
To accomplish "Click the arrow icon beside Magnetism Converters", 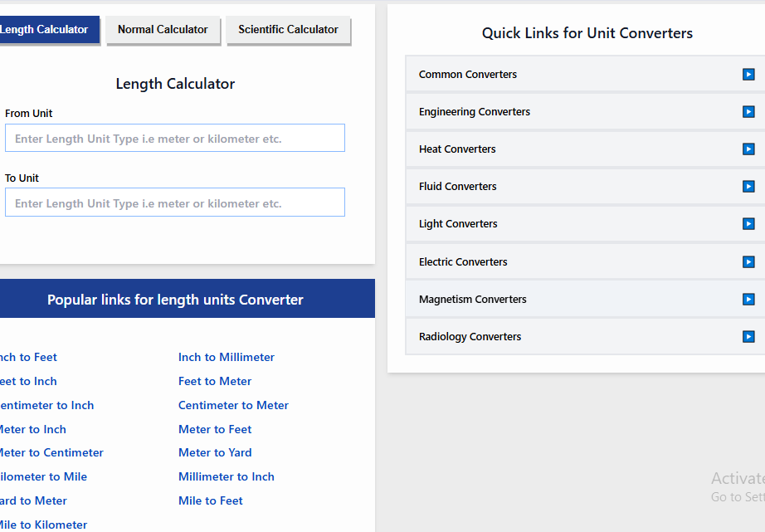I will click(x=748, y=300).
